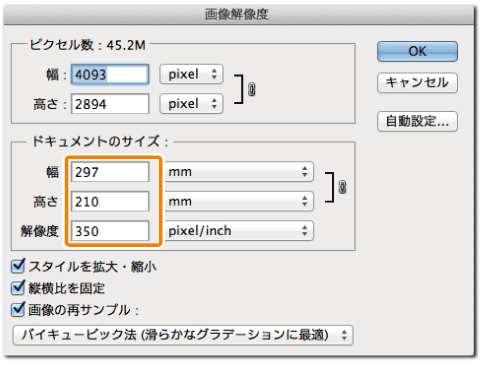This screenshot has height=367, width=491.
Task: Click the OK button
Action: click(x=417, y=51)
